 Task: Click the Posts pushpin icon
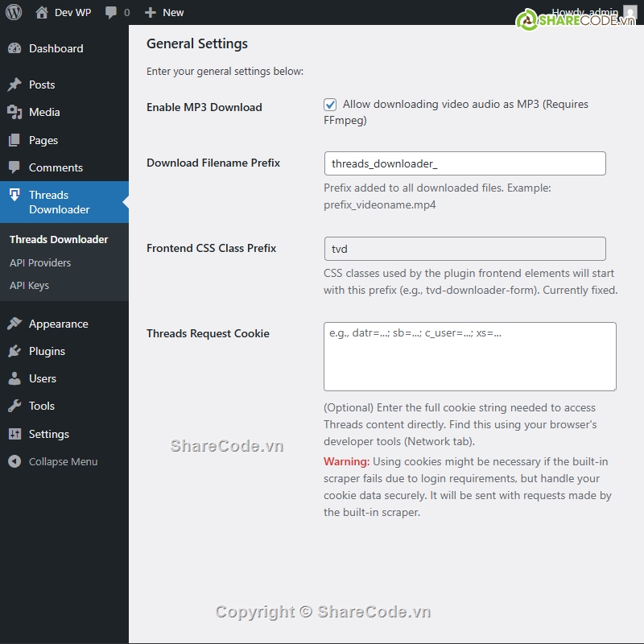(14, 85)
